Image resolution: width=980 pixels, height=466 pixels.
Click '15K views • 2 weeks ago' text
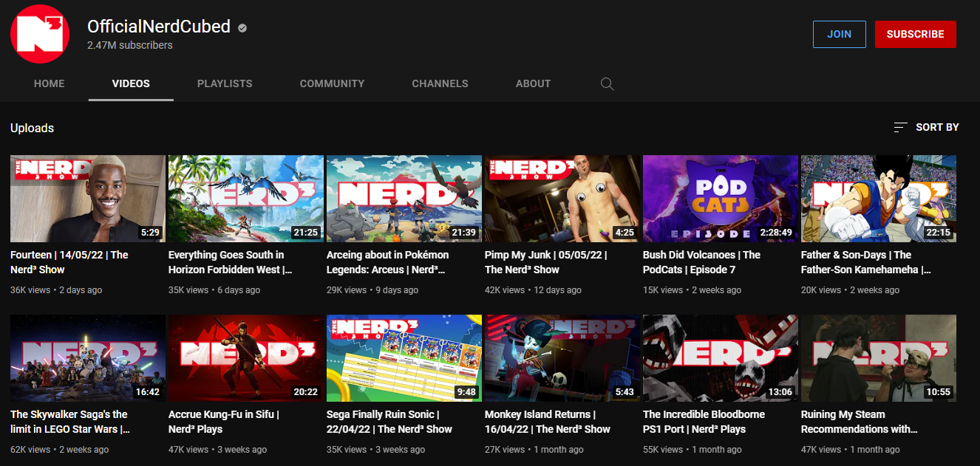tap(693, 290)
